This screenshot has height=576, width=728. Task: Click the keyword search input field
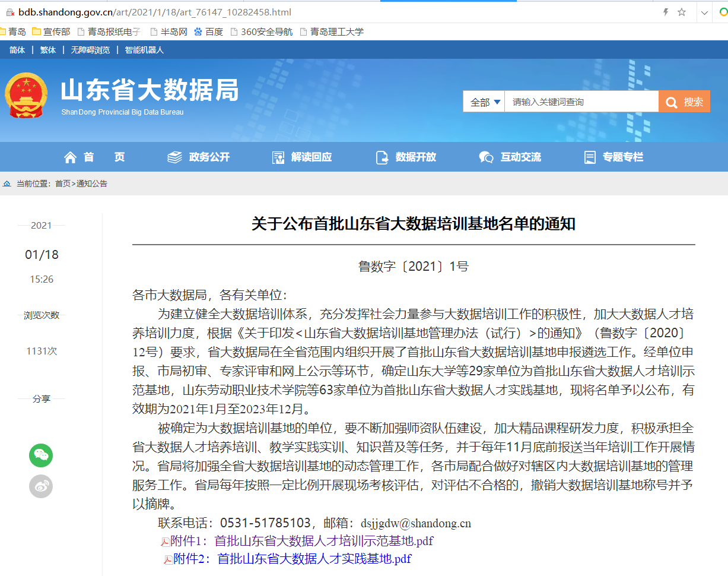coord(581,102)
